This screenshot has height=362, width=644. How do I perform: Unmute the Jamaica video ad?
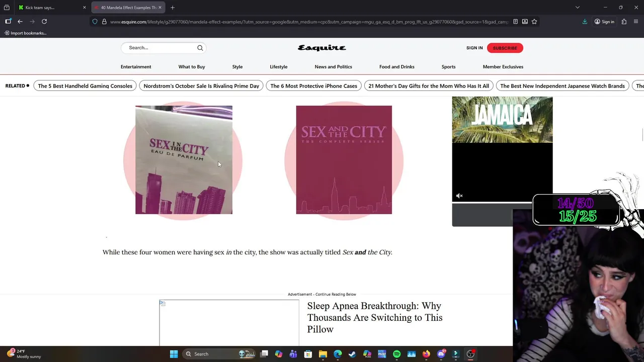click(x=459, y=196)
